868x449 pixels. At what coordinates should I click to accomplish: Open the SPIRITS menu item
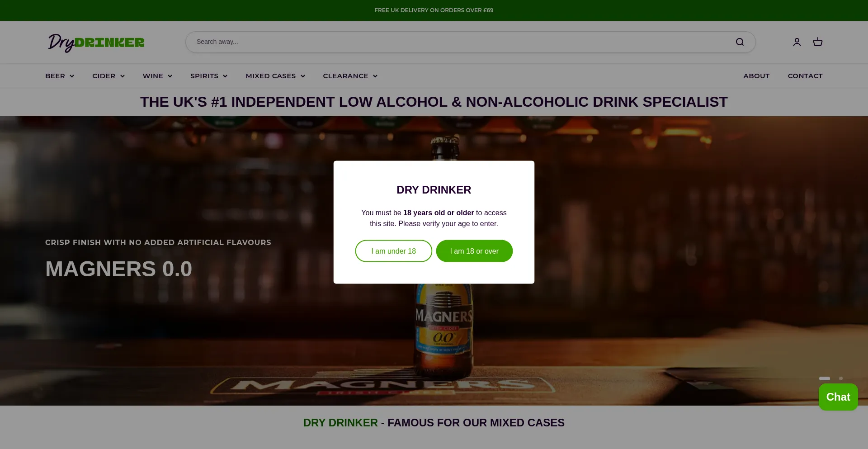pos(204,76)
